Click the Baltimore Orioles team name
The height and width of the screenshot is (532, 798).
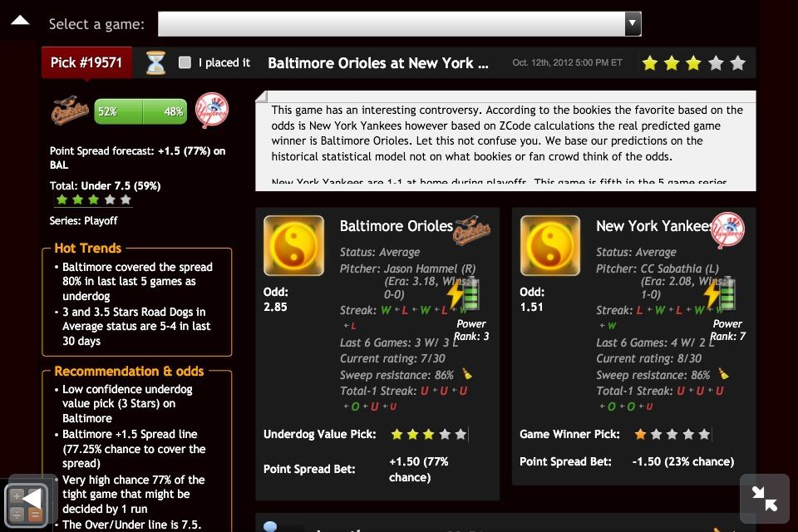point(396,226)
